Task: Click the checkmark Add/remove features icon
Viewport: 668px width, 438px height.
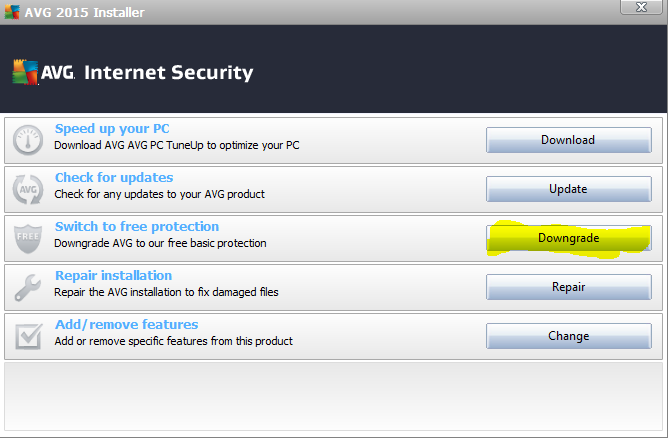Action: 28,335
